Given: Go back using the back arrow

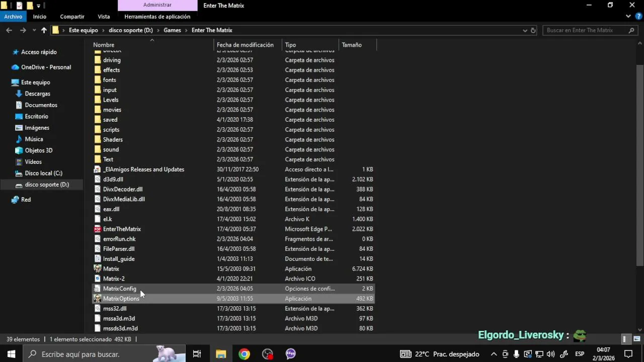Looking at the screenshot, I should pos(9,30).
